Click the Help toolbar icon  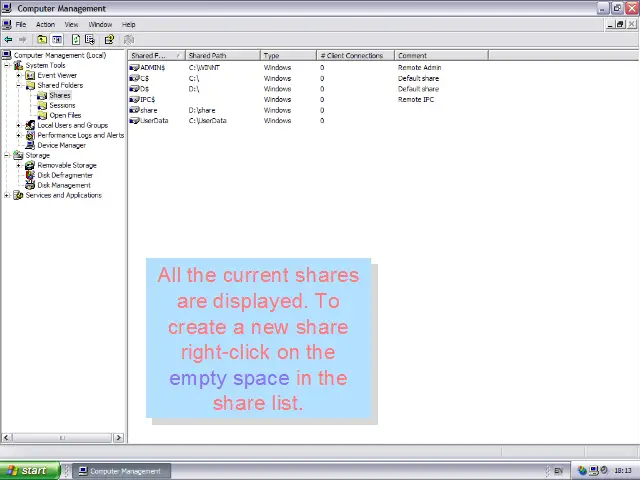[x=109, y=40]
